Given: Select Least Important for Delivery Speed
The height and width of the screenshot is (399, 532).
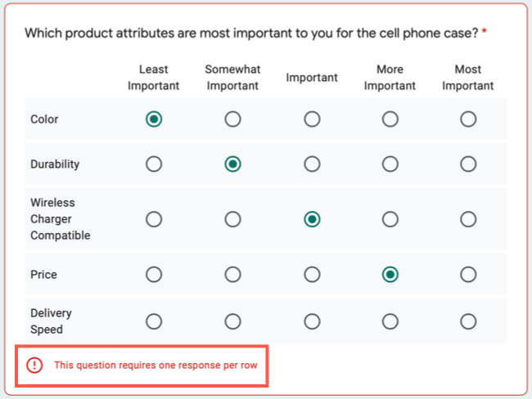Looking at the screenshot, I should 153,321.
